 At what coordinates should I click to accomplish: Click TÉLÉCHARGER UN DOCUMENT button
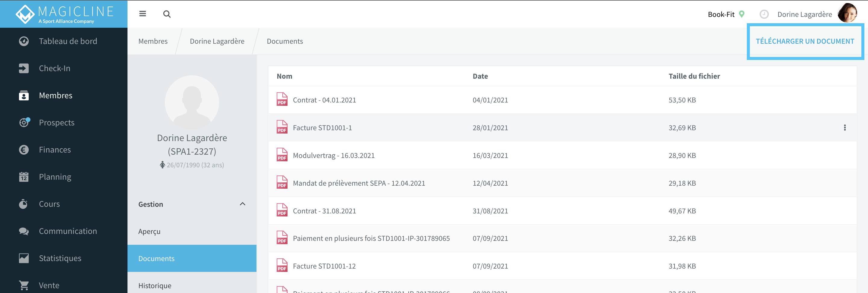pyautogui.click(x=805, y=41)
